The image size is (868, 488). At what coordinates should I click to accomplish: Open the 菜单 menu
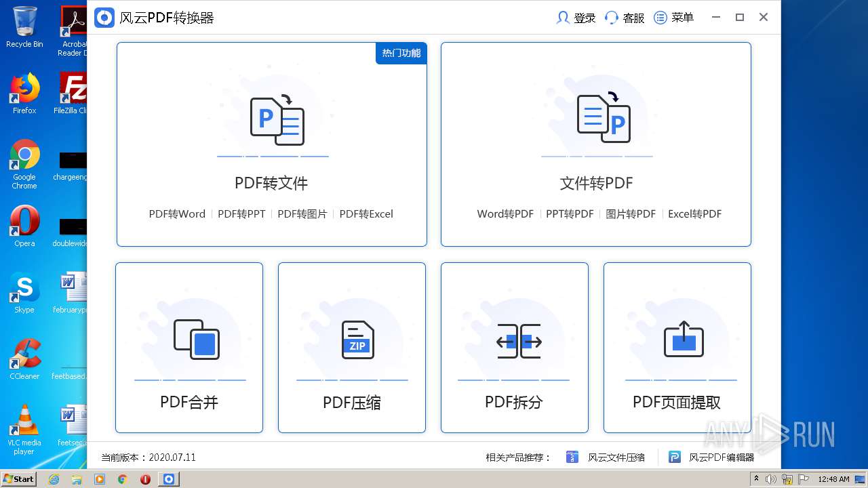pyautogui.click(x=673, y=18)
